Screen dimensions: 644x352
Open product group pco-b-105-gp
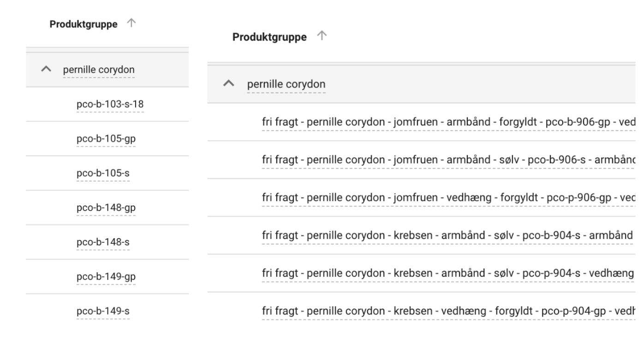[x=106, y=139]
